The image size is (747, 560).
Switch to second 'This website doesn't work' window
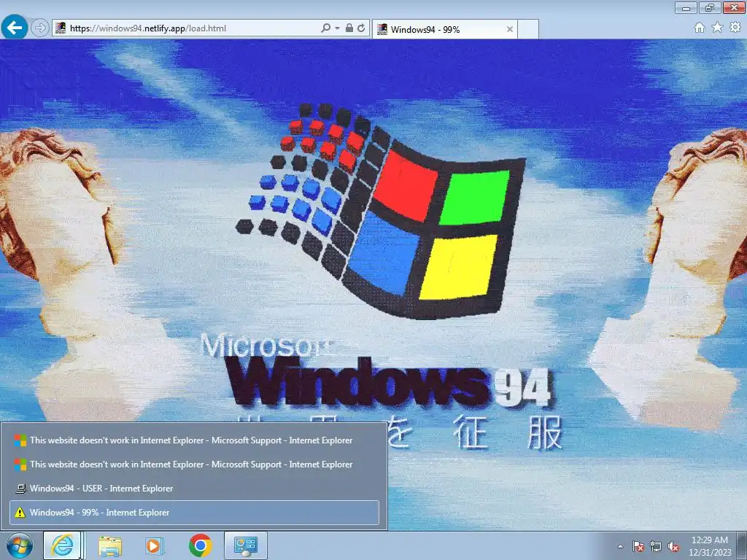click(x=194, y=464)
